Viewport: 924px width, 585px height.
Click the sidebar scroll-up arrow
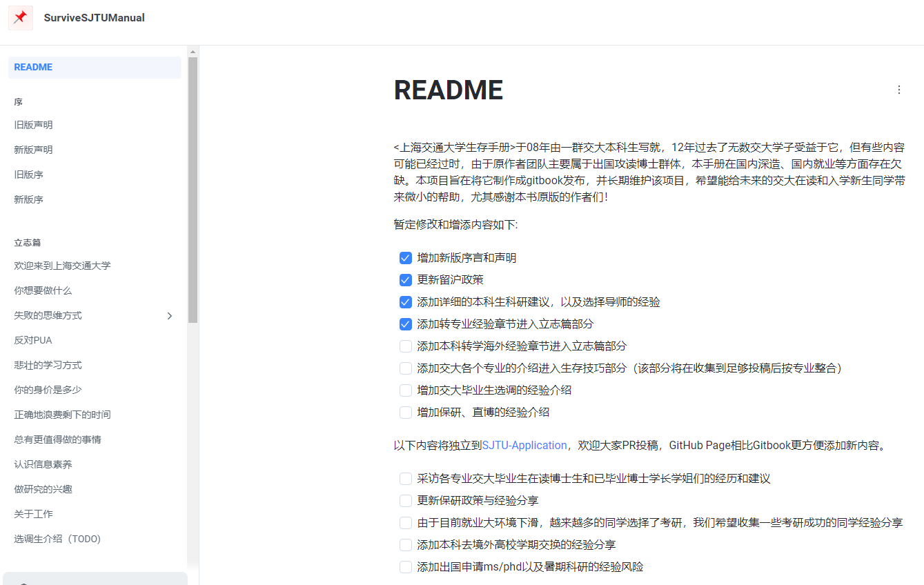coord(193,52)
